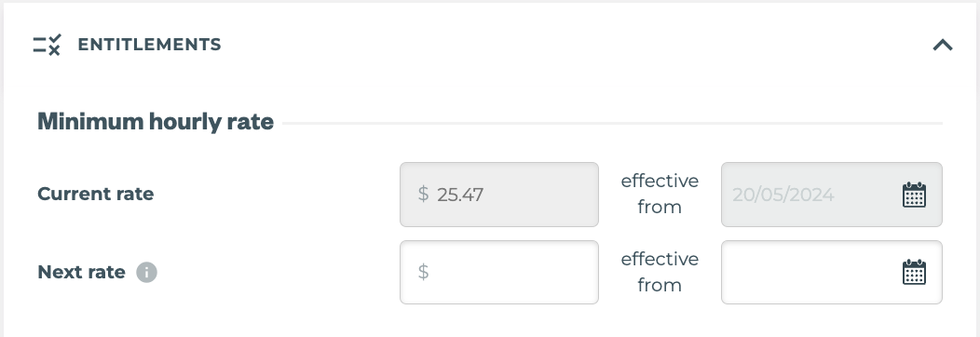Screen dimensions: 980x337
Task: Click the effective from text beside Current rate
Action: [x=660, y=194]
